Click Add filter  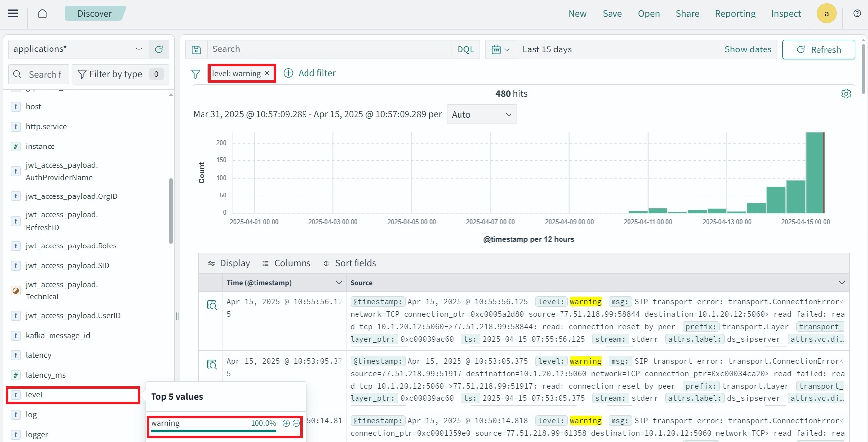click(x=309, y=73)
